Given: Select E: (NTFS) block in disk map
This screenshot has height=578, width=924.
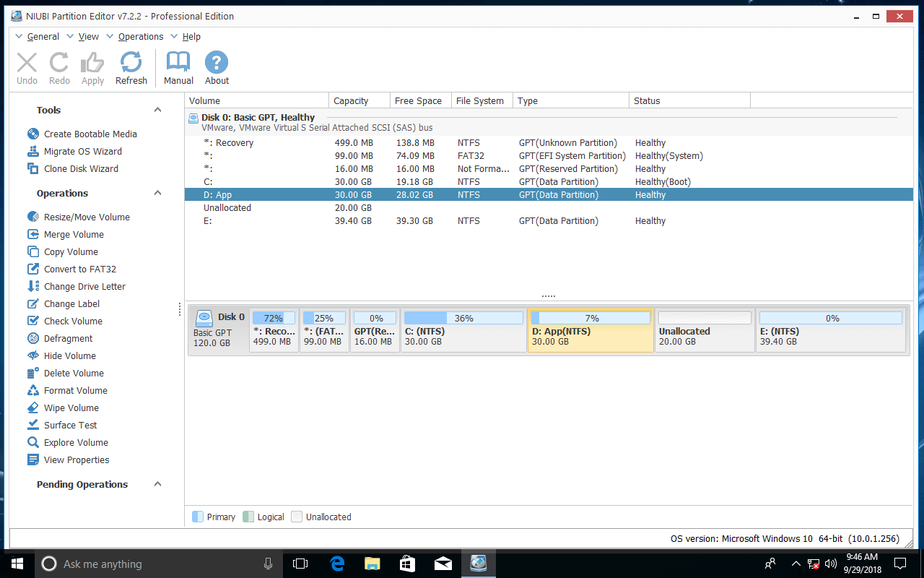Looking at the screenshot, I should point(831,330).
